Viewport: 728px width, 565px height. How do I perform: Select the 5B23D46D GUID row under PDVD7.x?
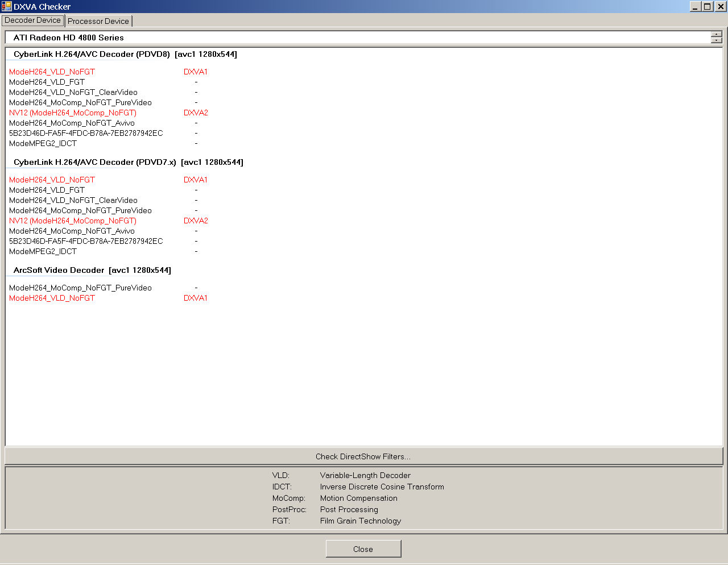coord(86,241)
